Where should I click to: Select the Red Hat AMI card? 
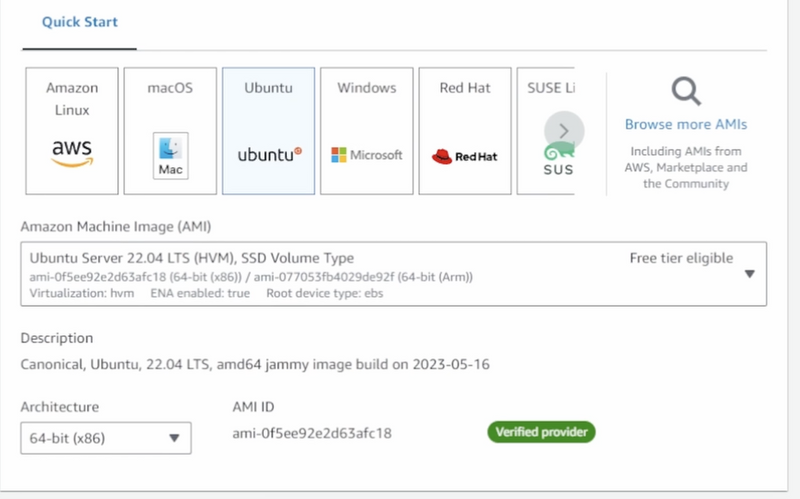point(465,131)
